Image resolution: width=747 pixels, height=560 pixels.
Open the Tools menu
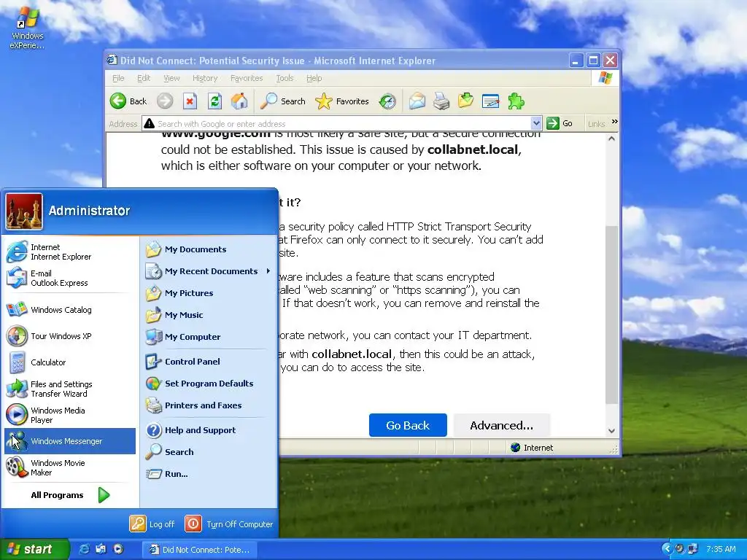coord(285,78)
